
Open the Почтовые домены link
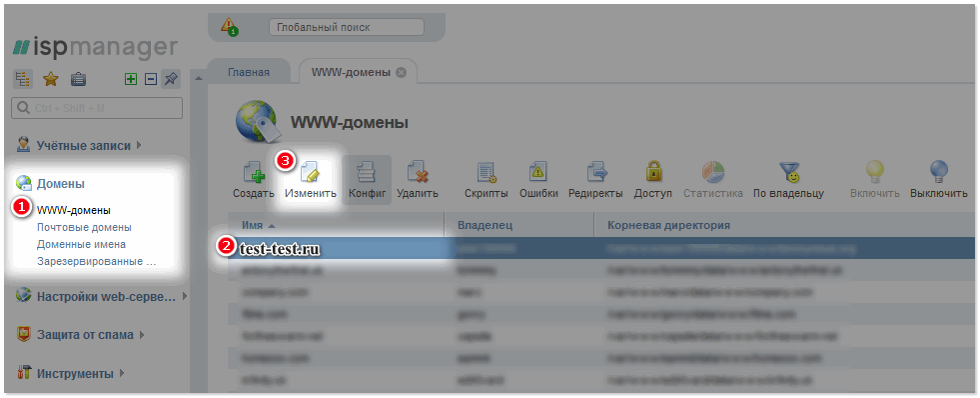(84, 227)
